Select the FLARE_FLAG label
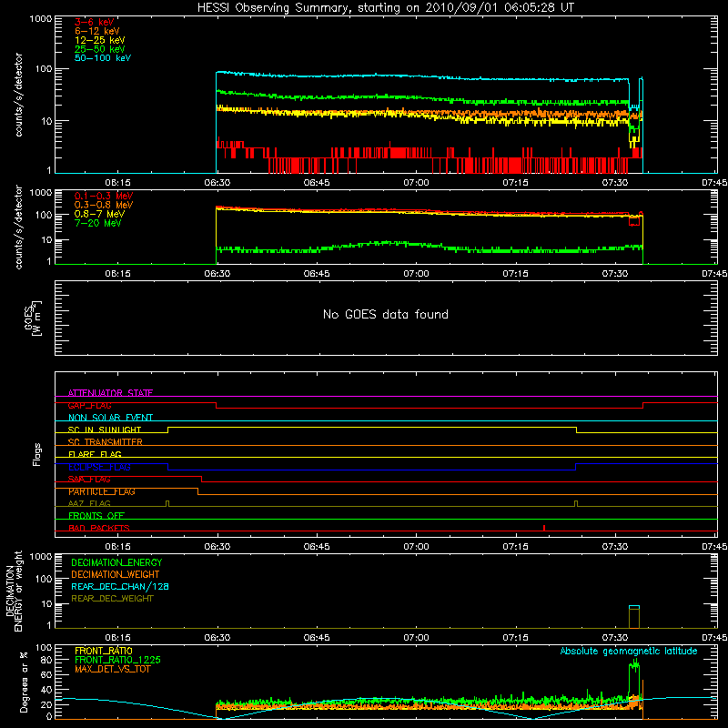Viewport: 728px width, 728px height. pyautogui.click(x=95, y=454)
